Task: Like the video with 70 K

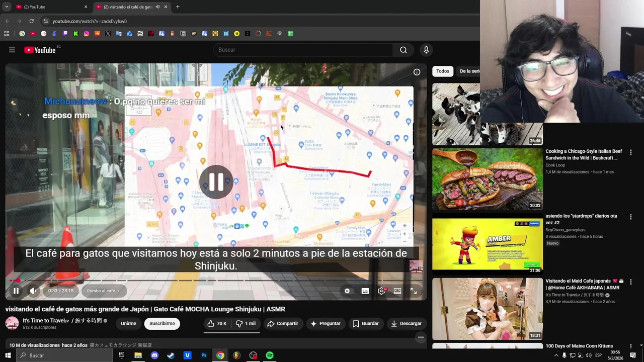Action: (x=217, y=324)
